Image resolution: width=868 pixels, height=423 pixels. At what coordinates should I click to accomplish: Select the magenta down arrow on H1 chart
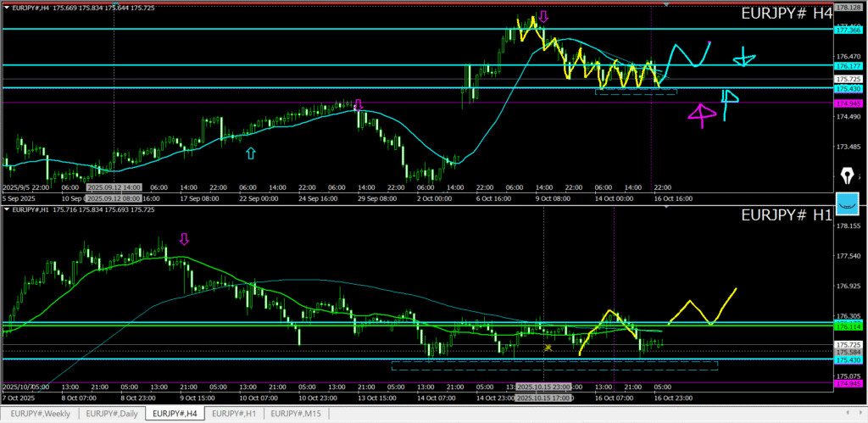pos(184,238)
